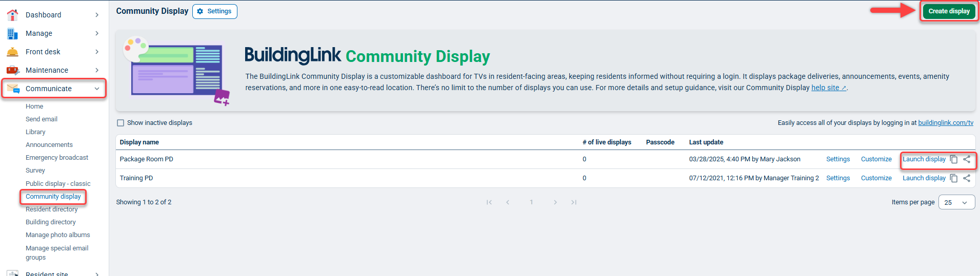Expand the Dashboard menu chevron
This screenshot has width=980, height=276.
tap(97, 15)
